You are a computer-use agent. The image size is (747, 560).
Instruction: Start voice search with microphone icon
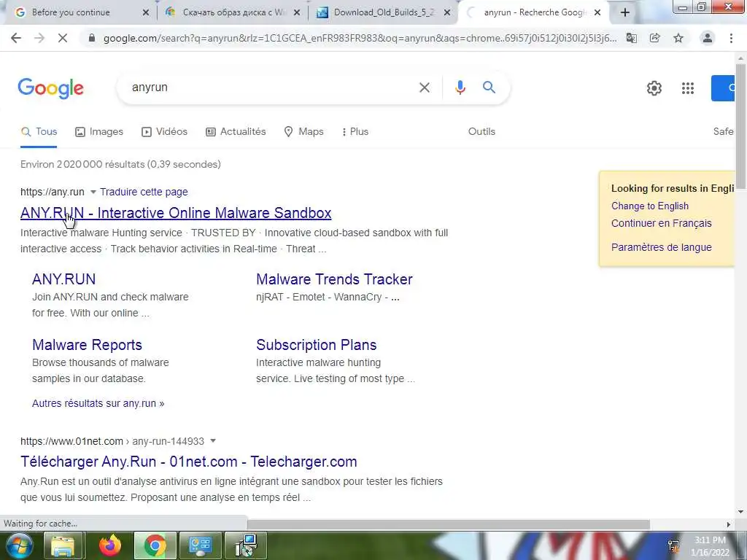[460, 87]
